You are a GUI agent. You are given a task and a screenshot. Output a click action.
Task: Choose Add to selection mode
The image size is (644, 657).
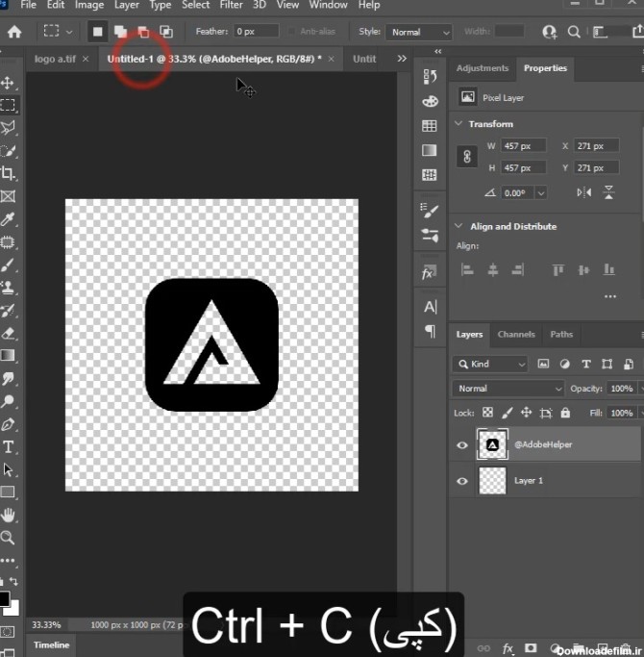[x=120, y=32]
